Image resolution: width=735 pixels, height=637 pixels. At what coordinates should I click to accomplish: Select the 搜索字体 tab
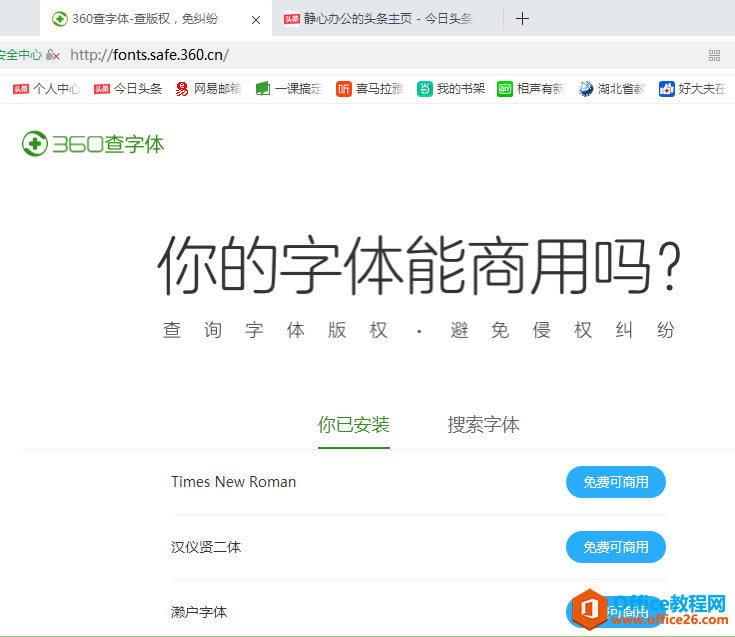pos(483,425)
